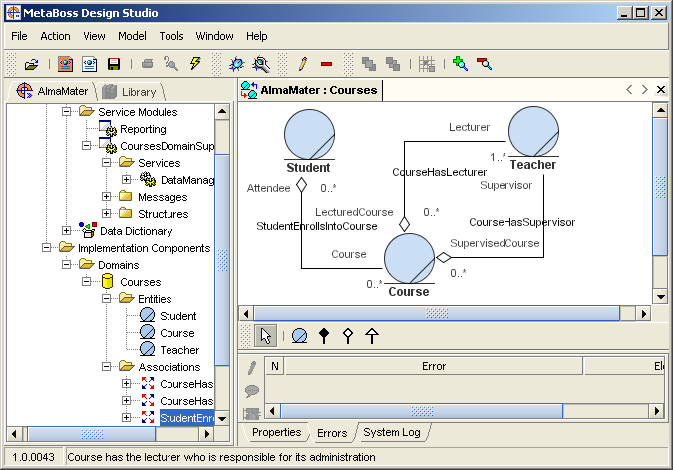The height and width of the screenshot is (470, 673).
Task: Click the save floppy disk icon
Action: point(114,64)
